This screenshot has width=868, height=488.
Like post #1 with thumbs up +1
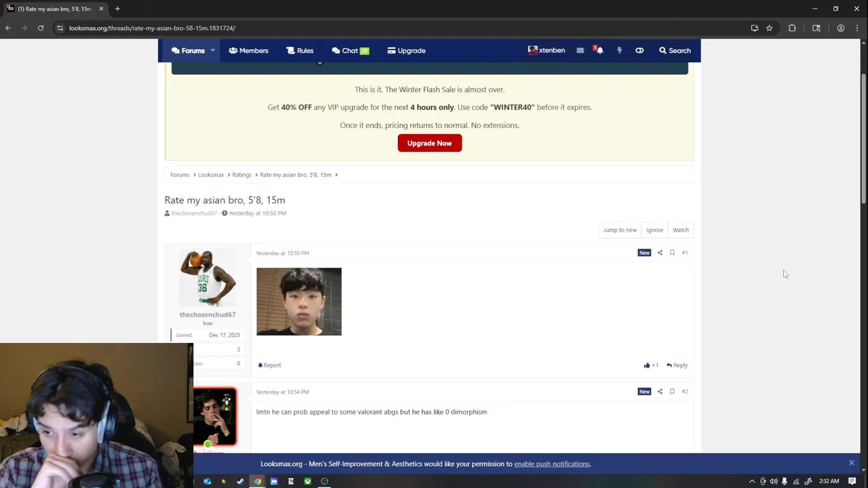pos(651,365)
